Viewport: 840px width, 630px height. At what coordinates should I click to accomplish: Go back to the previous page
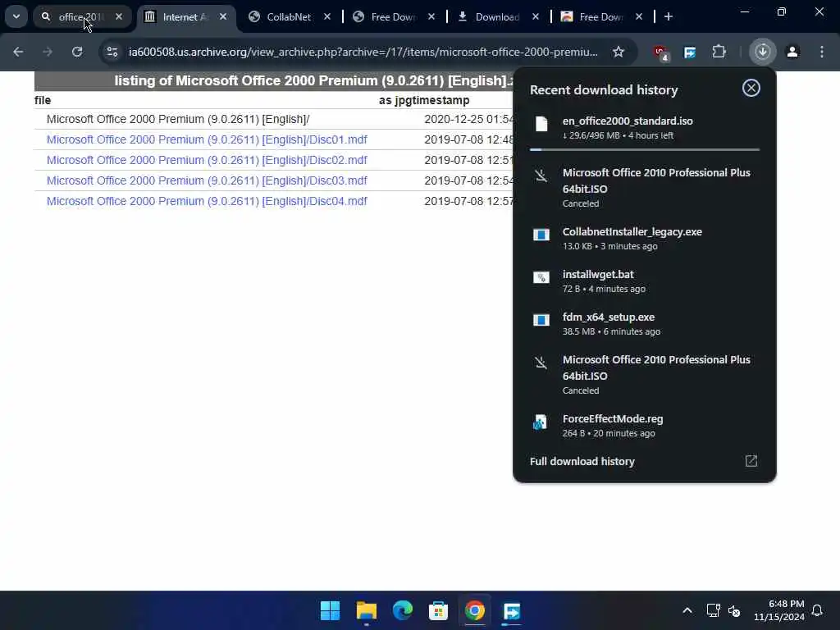click(18, 52)
